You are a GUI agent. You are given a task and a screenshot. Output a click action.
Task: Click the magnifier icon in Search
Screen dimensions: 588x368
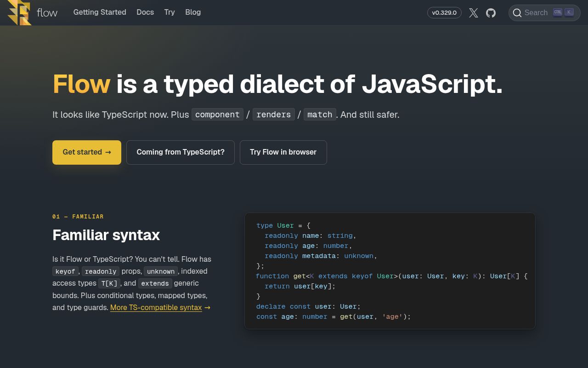click(x=517, y=13)
